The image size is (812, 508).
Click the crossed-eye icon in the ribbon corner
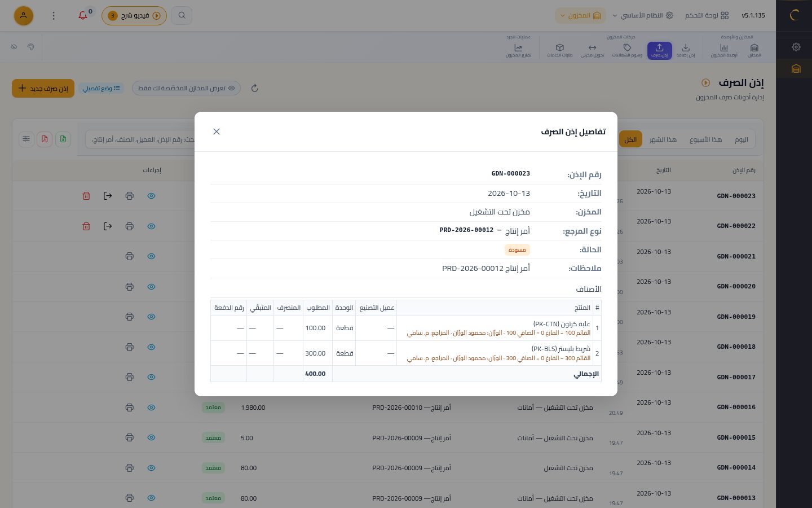[x=14, y=47]
